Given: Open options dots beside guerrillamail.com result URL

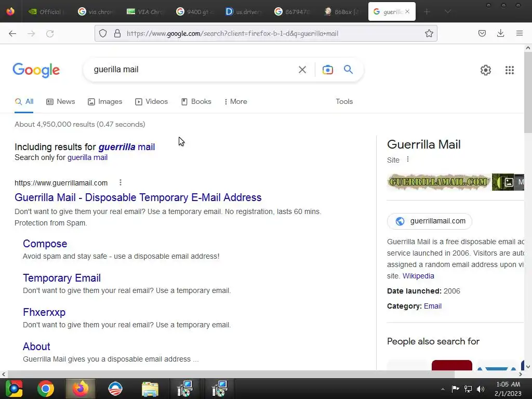Looking at the screenshot, I should click(x=121, y=182).
